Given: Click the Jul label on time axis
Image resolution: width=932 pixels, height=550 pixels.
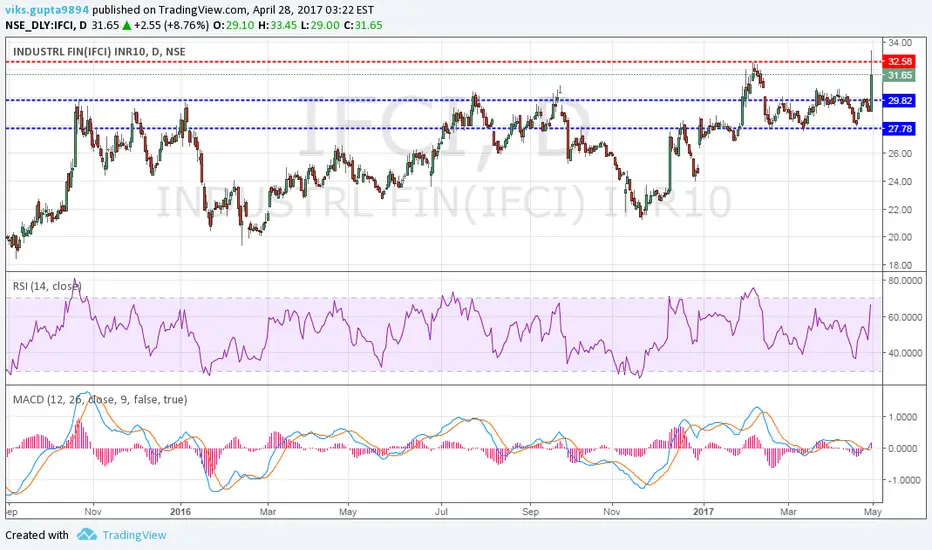Looking at the screenshot, I should click(441, 511).
